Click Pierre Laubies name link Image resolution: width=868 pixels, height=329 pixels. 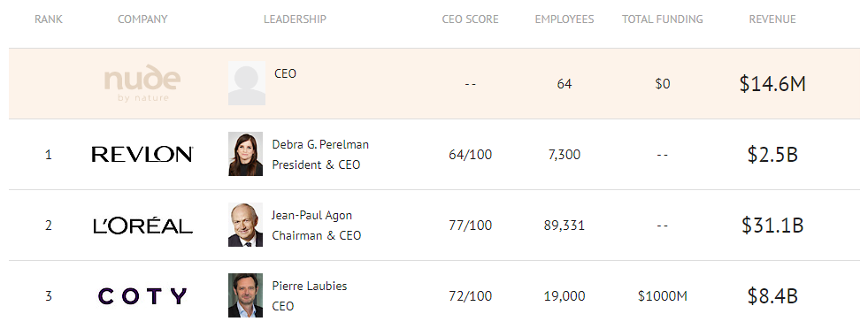click(310, 286)
